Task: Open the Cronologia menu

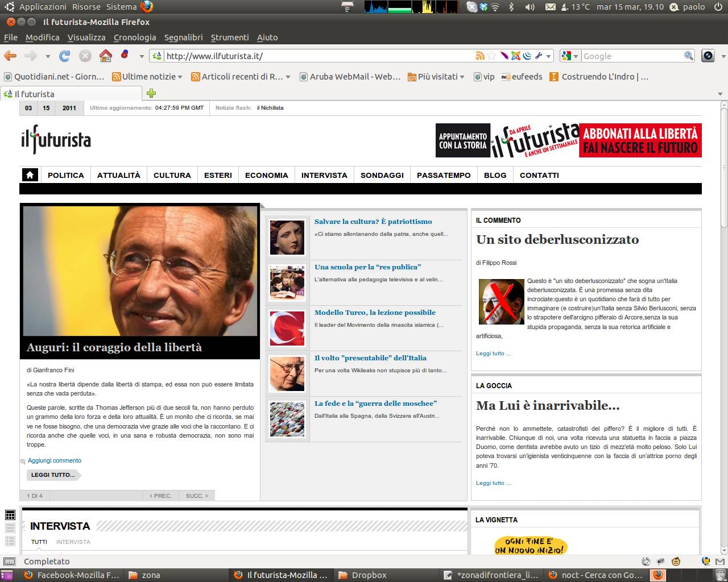Action: [x=135, y=37]
